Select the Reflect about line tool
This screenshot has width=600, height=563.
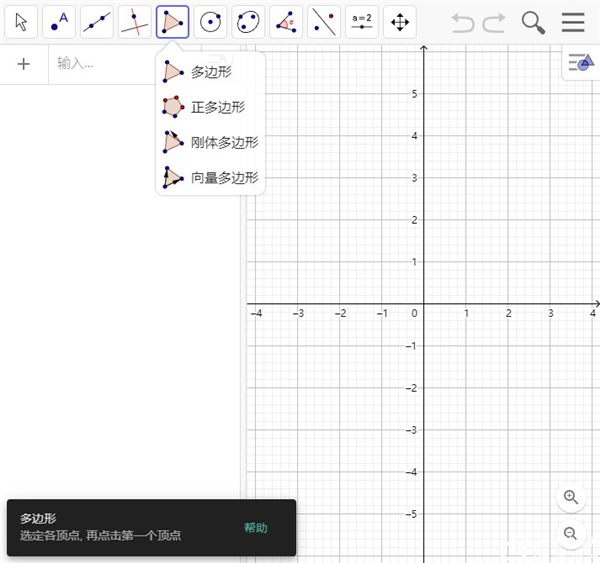pyautogui.click(x=324, y=22)
